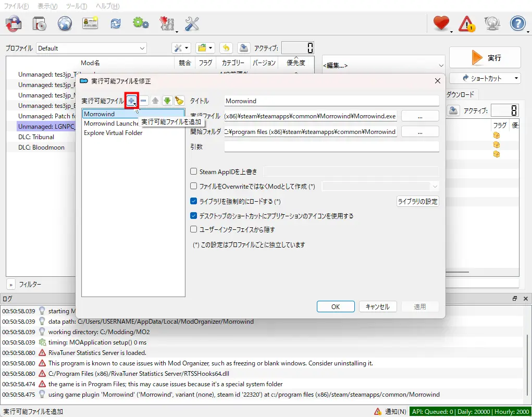The height and width of the screenshot is (417, 532).
Task: Open settings wrench and screwdriver icon
Action: [192, 24]
